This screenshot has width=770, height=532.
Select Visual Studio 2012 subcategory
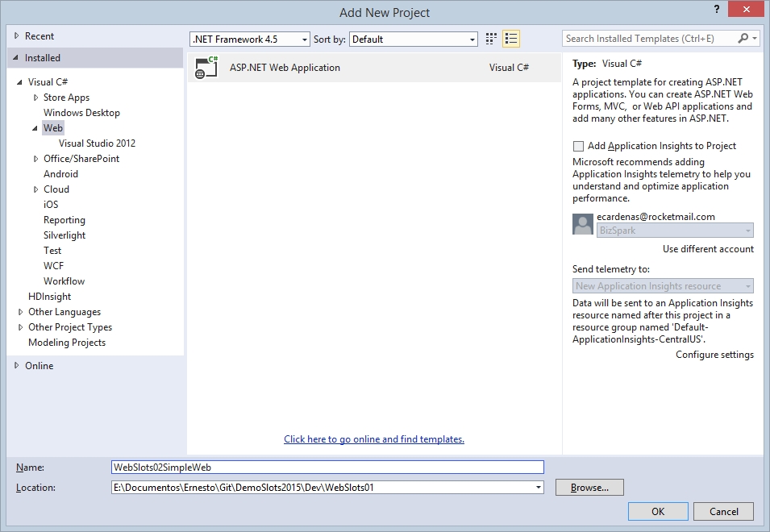[98, 143]
